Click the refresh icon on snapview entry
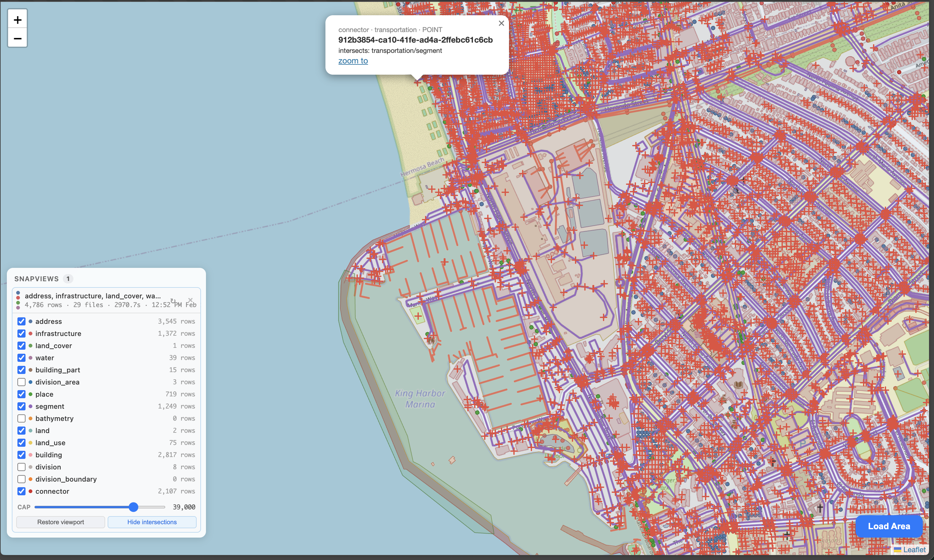Viewport: 934px width, 560px height. click(173, 300)
